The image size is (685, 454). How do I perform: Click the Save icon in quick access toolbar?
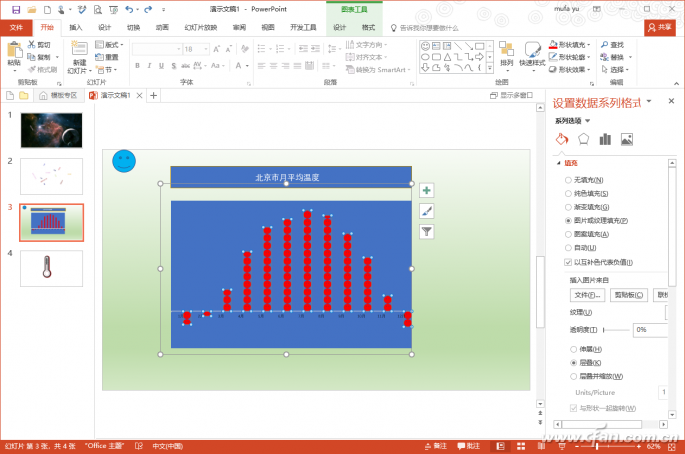[x=16, y=9]
